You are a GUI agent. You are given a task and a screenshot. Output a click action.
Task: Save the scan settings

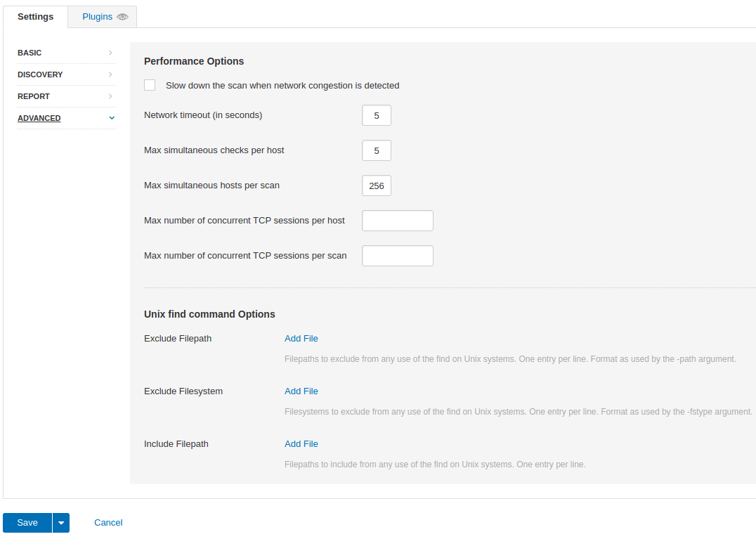pos(27,523)
